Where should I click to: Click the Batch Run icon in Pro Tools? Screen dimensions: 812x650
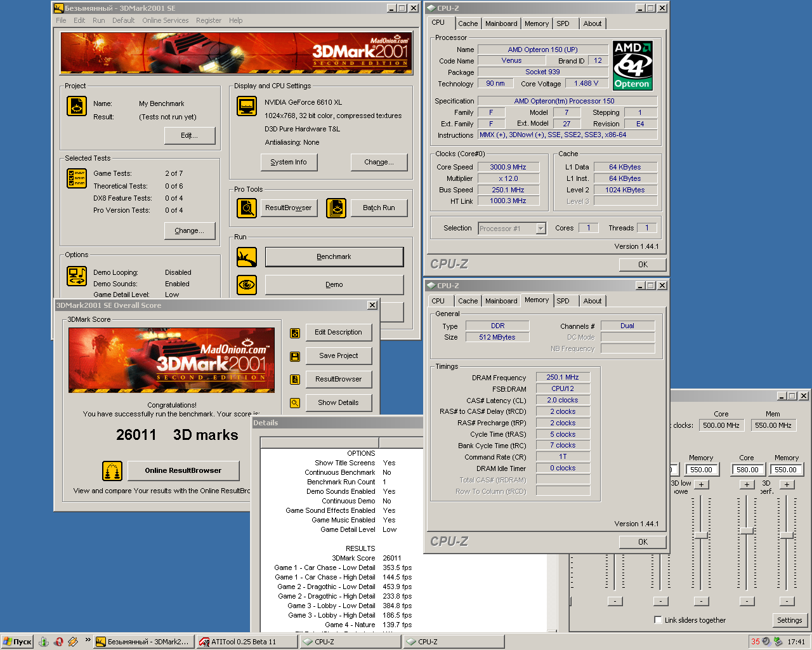pos(336,208)
